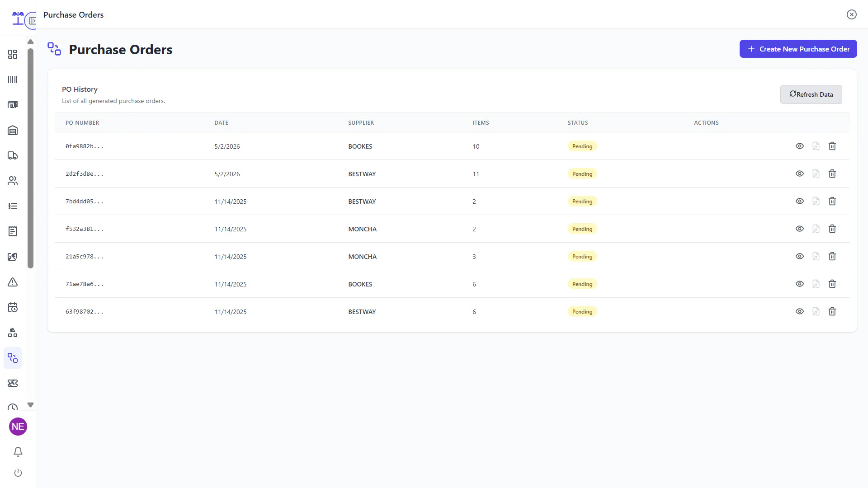Click the NE user avatar
The width and height of the screenshot is (868, 488).
tap(18, 427)
